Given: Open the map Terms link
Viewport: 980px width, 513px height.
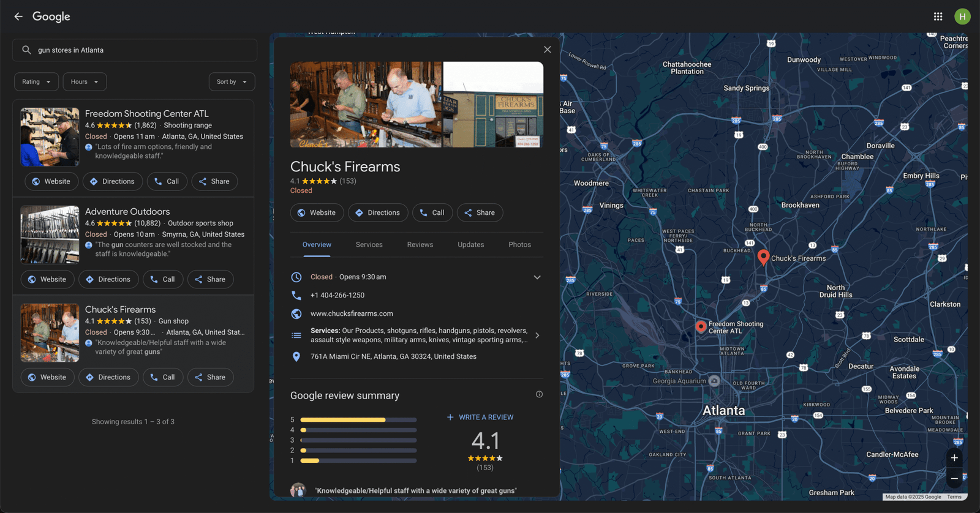Looking at the screenshot, I should point(954,497).
